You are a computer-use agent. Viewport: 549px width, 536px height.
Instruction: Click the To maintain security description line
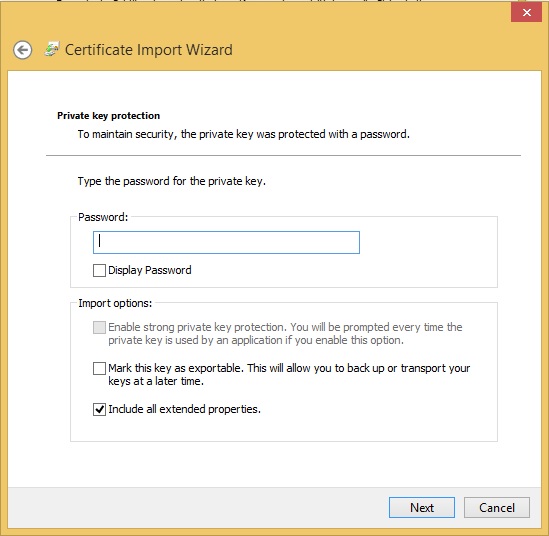pyautogui.click(x=244, y=134)
